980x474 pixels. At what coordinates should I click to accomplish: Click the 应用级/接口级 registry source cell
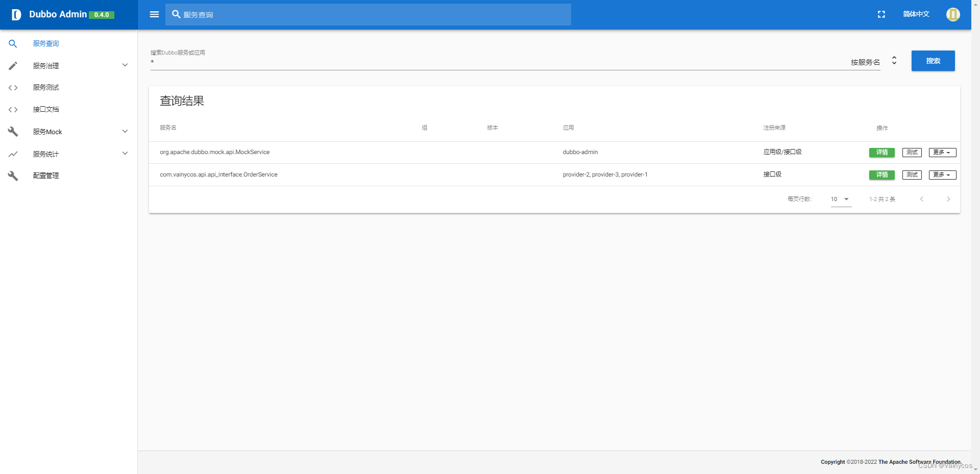[x=782, y=152]
